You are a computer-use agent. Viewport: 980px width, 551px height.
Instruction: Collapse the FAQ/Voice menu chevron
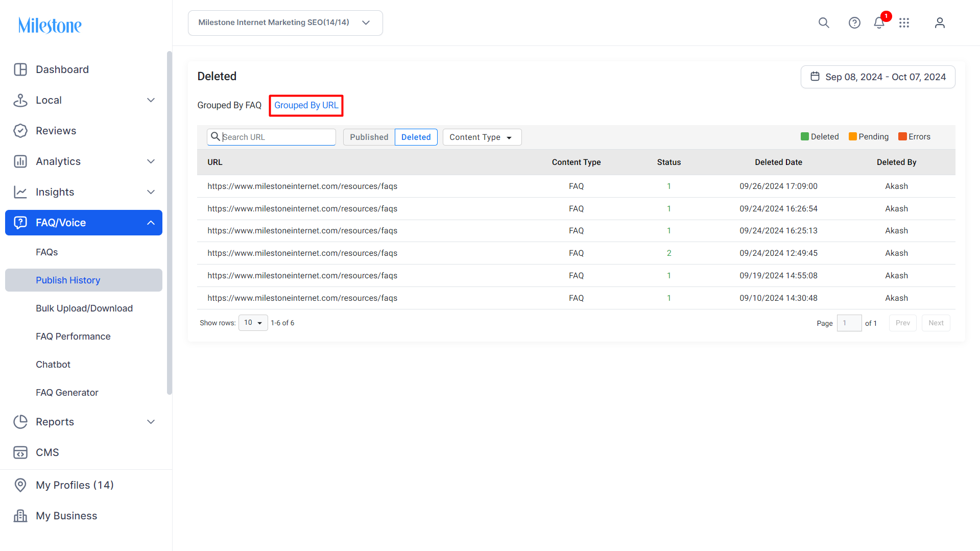point(151,223)
